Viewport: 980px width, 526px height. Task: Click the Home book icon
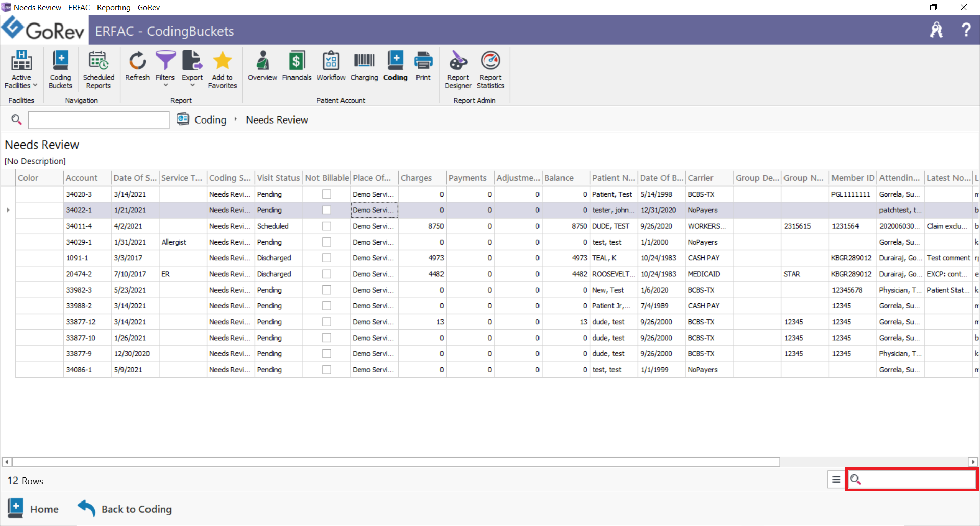[x=15, y=509]
